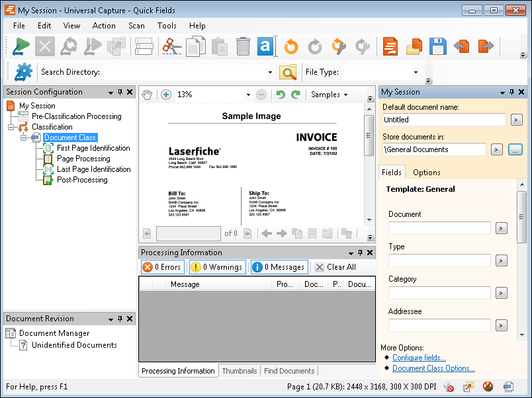Open the Scan menu
The image size is (532, 398).
pyautogui.click(x=136, y=26)
